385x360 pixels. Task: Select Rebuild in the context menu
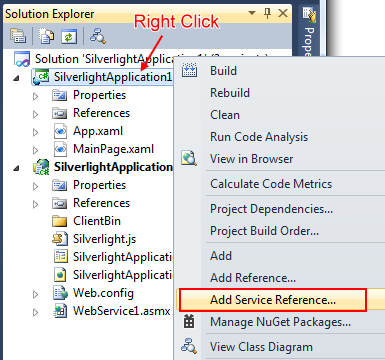(x=230, y=93)
